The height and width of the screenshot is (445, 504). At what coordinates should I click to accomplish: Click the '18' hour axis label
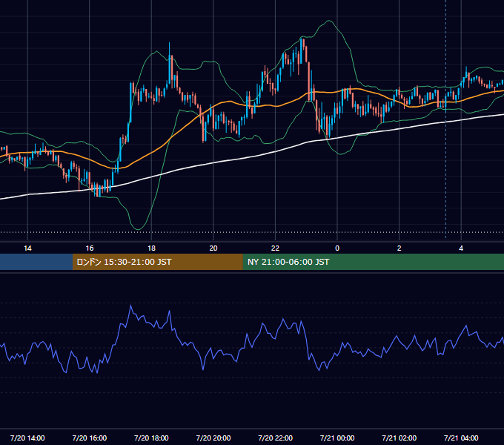[x=151, y=248]
